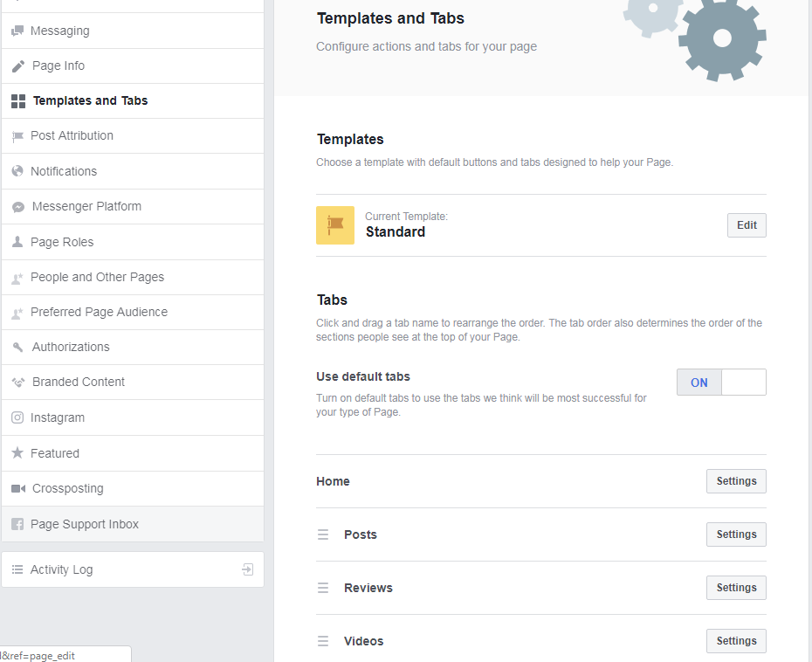The width and height of the screenshot is (812, 662).
Task: Go to Post Attribution settings
Action: pos(133,135)
